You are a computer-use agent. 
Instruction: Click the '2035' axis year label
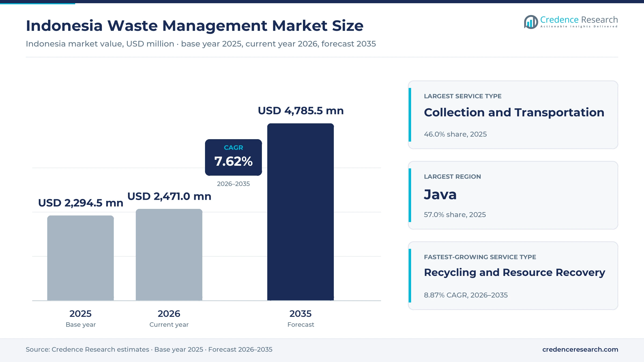tap(301, 314)
